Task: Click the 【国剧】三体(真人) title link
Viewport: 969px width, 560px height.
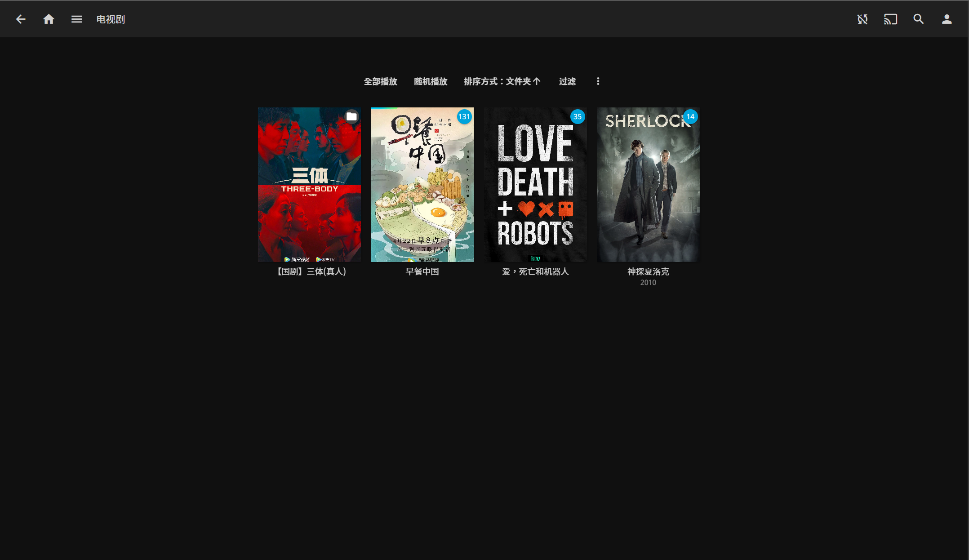Action: (310, 271)
